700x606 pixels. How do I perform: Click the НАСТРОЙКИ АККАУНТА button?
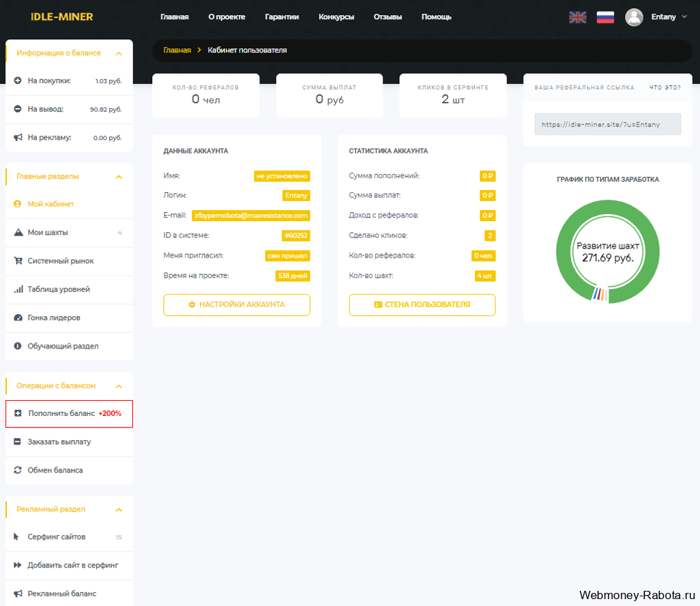[x=237, y=304]
